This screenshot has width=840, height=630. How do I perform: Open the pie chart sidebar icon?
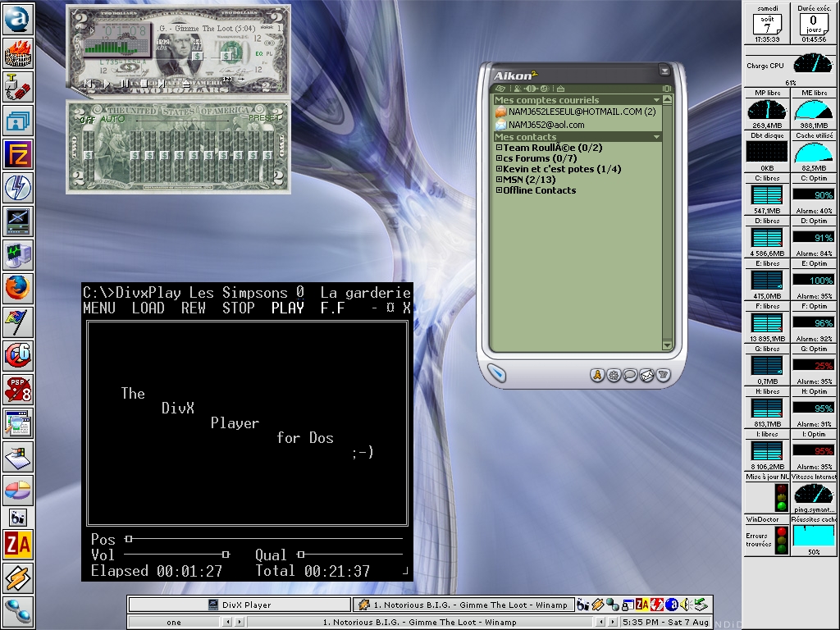click(x=18, y=491)
